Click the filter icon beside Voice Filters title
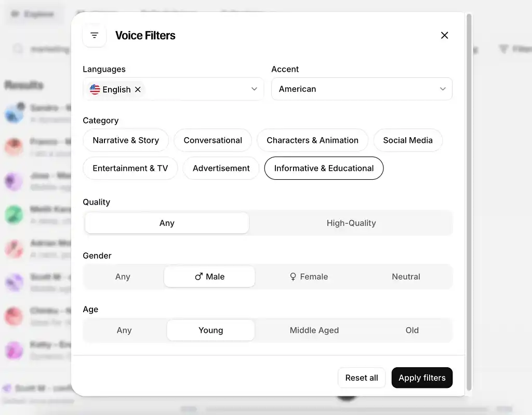 point(94,35)
